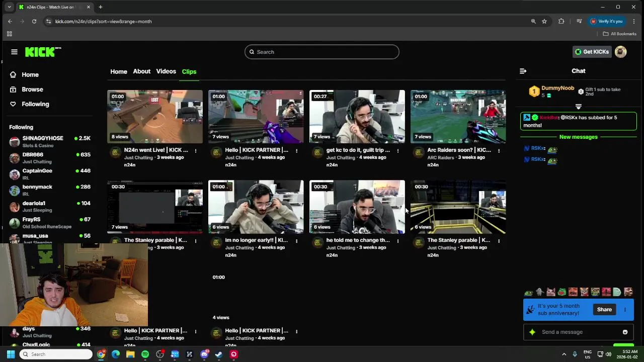The image size is (644, 362).
Task: Open dearlola1 channel in sidebar
Action: (50, 206)
